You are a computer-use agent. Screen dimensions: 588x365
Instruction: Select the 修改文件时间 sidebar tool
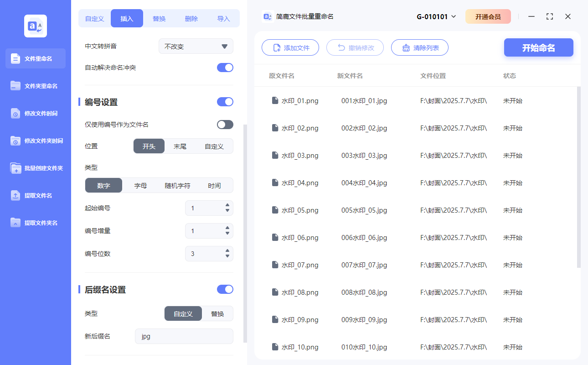[x=35, y=113]
